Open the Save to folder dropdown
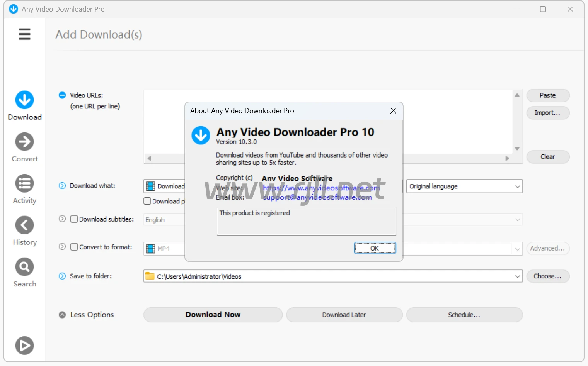Image resolution: width=588 pixels, height=366 pixels. pos(517,276)
